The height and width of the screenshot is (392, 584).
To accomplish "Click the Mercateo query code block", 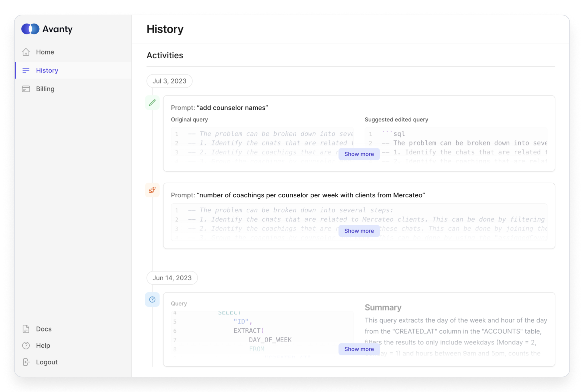I will [x=359, y=222].
